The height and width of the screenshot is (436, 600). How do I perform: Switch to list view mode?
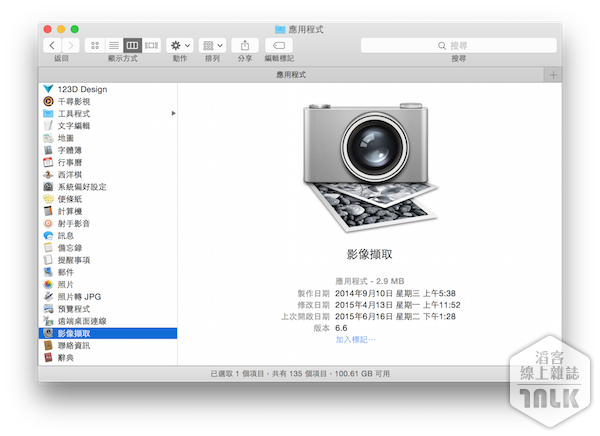(114, 46)
